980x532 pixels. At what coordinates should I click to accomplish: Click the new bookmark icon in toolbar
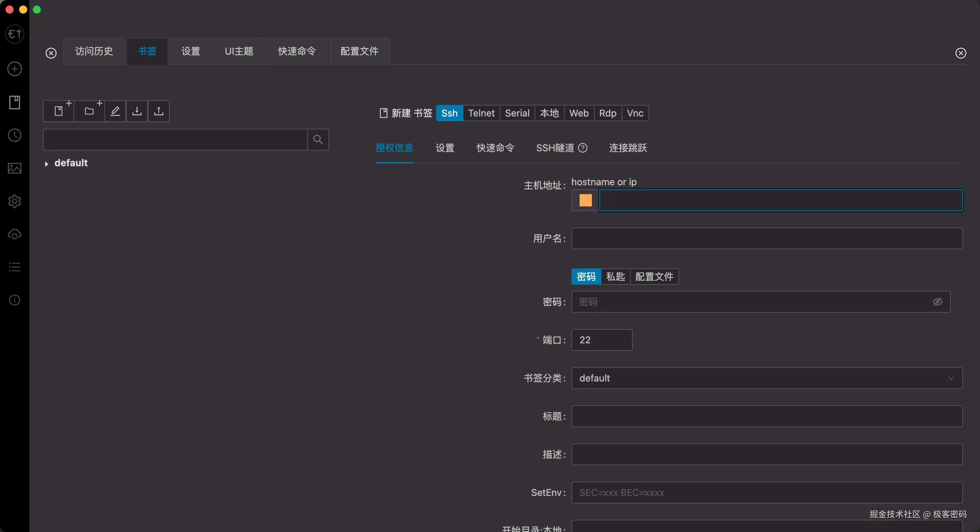click(59, 111)
